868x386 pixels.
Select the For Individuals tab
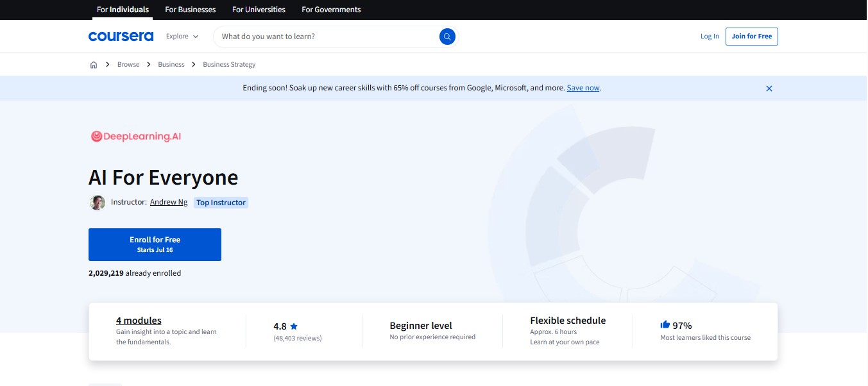(x=123, y=10)
